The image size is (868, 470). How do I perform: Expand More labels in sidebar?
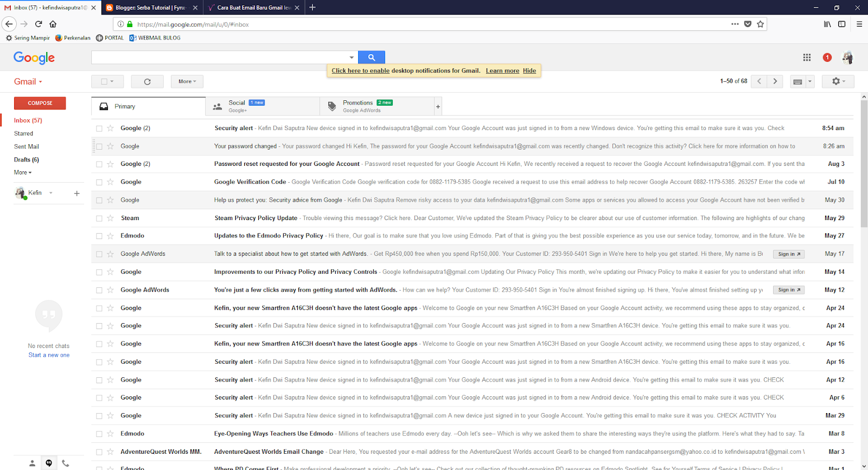tap(23, 172)
